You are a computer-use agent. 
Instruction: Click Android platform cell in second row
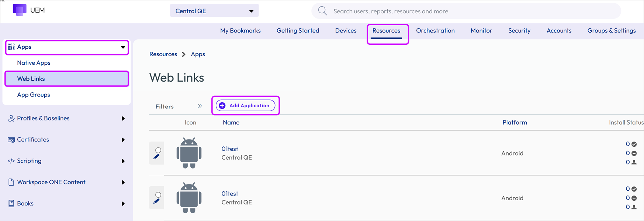click(512, 198)
